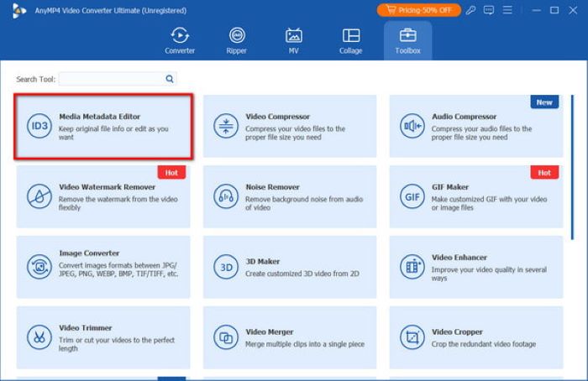Select GIF Maker title text
Screen dimensions: 588x381
450,187
